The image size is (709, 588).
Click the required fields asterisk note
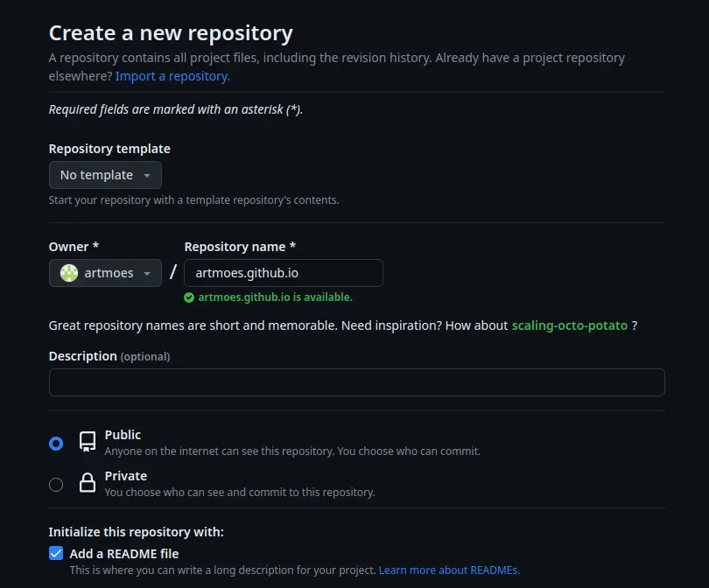pos(175,109)
